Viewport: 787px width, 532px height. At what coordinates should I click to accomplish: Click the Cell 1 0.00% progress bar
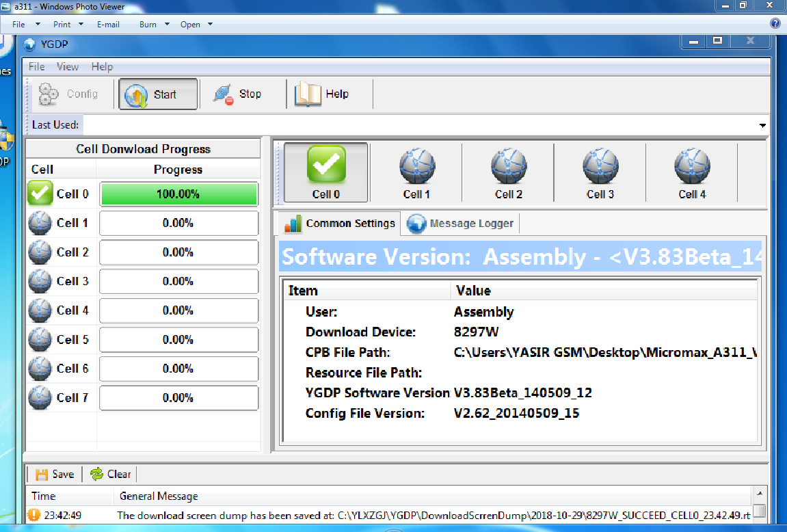[x=178, y=224]
